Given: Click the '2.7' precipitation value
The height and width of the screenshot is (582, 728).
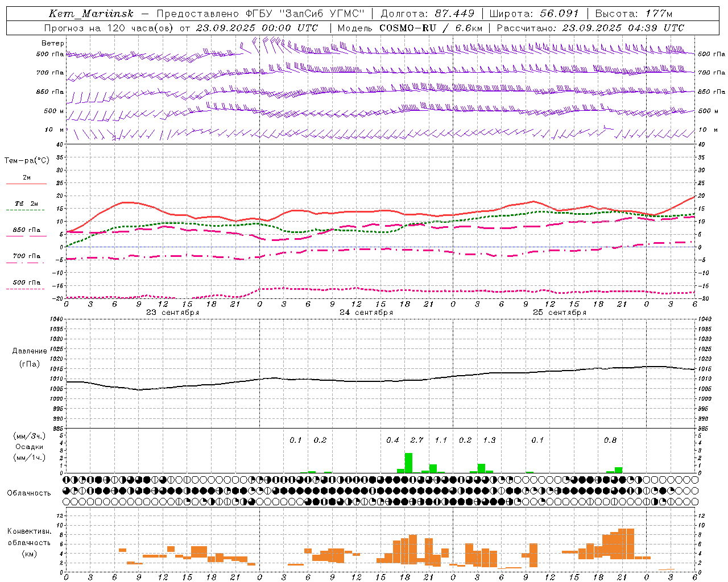Looking at the screenshot, I should [417, 440].
